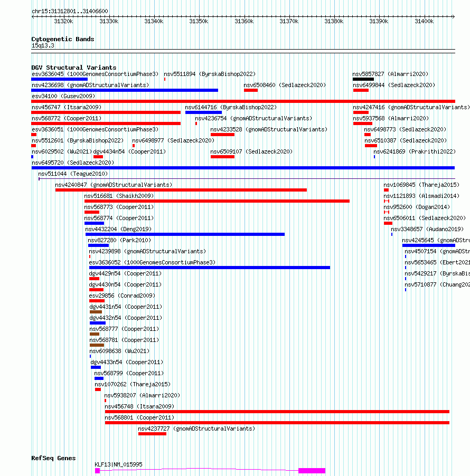
Task: Select the nsv6510387 (Sedlazeck2020) label
Action: tap(405, 140)
